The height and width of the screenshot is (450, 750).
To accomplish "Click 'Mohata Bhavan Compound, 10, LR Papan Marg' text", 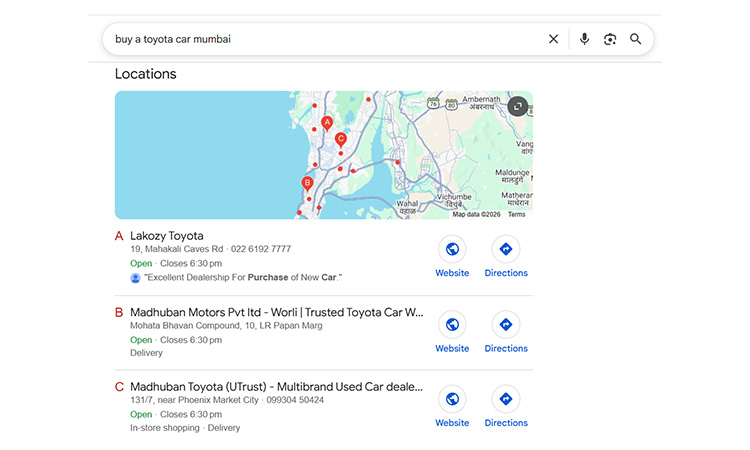I will click(x=226, y=326).
